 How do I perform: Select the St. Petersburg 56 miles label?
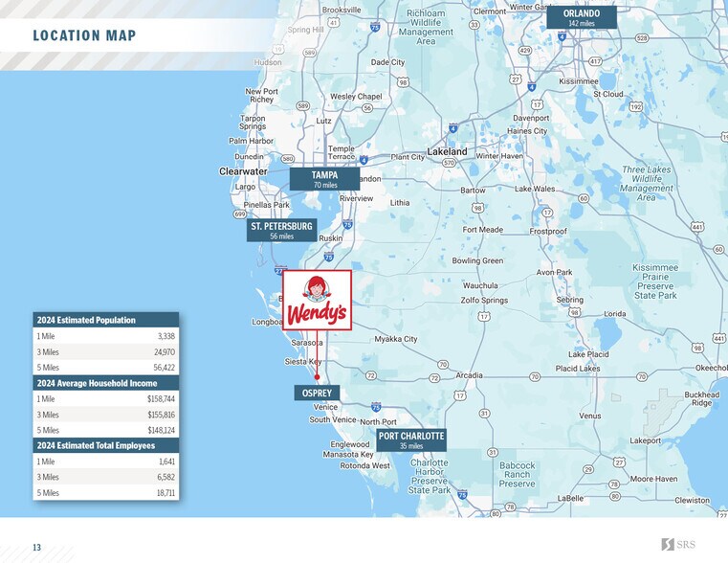281,231
